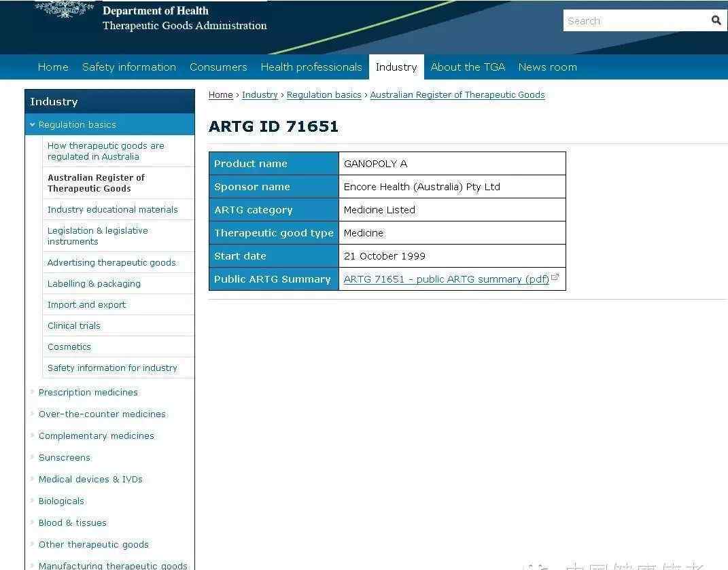Expand the Blood & tissues arrow
This screenshot has width=728, height=570.
(32, 522)
